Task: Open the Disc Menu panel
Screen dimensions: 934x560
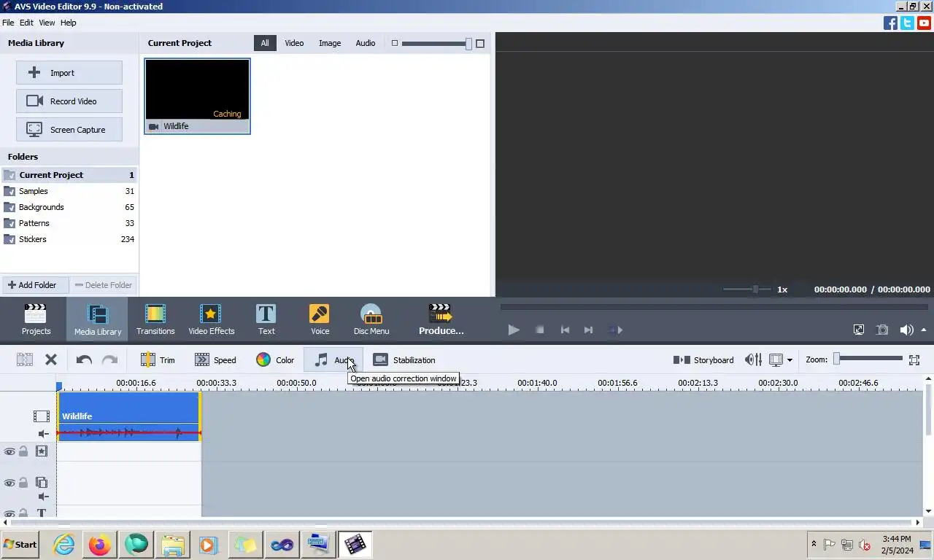Action: (371, 319)
